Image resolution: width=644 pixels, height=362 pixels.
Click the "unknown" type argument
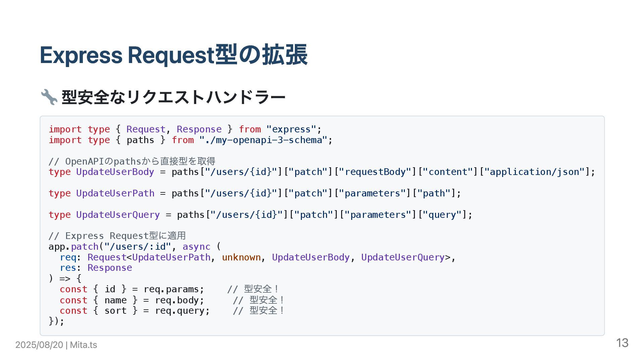point(241,257)
